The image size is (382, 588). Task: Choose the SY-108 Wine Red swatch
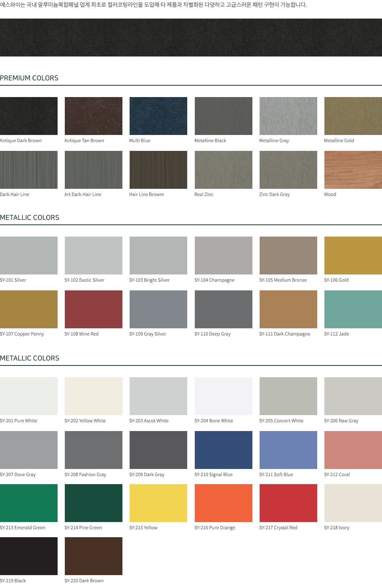pyautogui.click(x=94, y=309)
